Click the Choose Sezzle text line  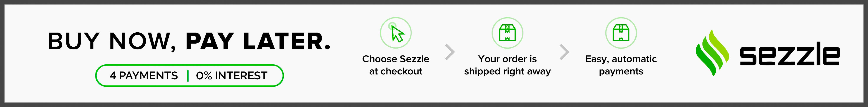396,59
